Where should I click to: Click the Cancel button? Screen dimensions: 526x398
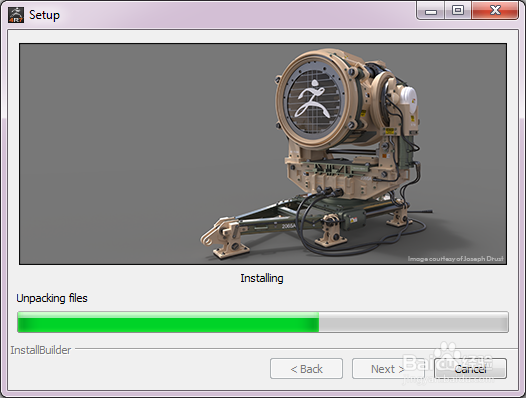[x=470, y=368]
